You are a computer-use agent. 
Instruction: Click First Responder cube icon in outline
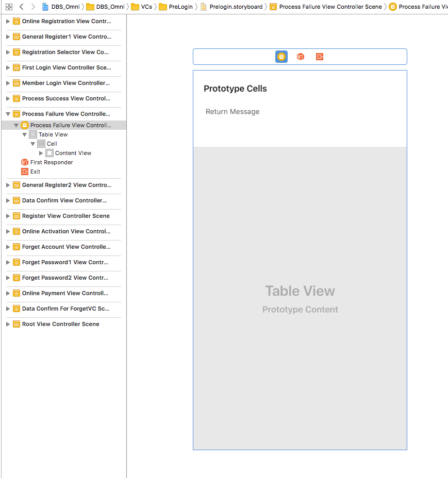click(x=25, y=162)
